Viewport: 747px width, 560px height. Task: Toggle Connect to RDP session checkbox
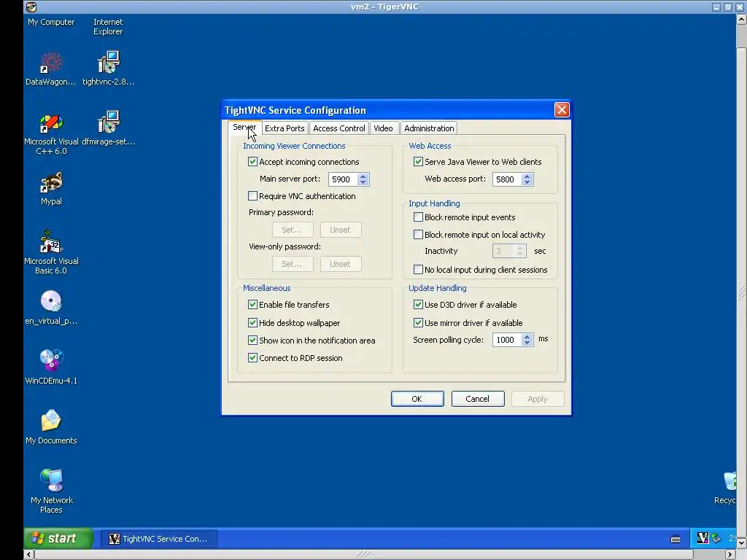pos(252,358)
